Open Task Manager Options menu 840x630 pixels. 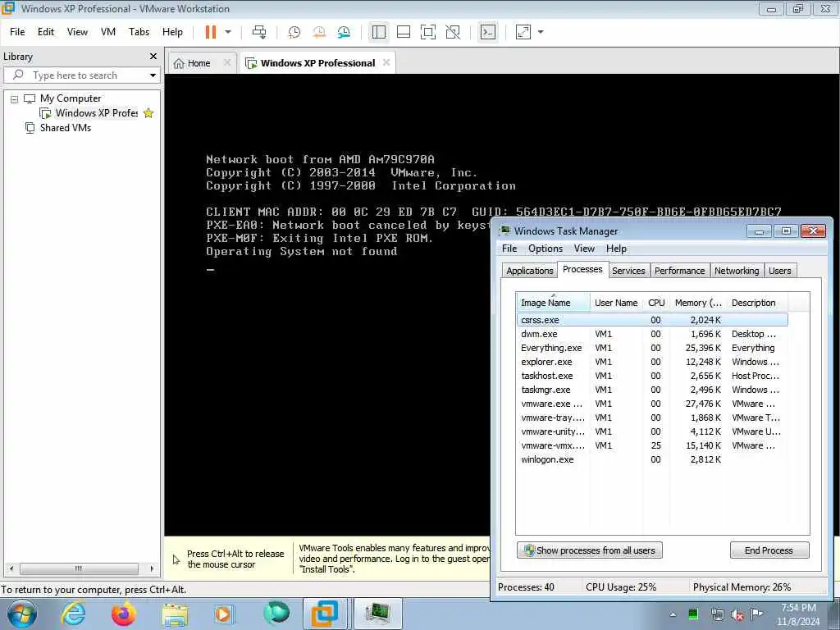tap(546, 249)
